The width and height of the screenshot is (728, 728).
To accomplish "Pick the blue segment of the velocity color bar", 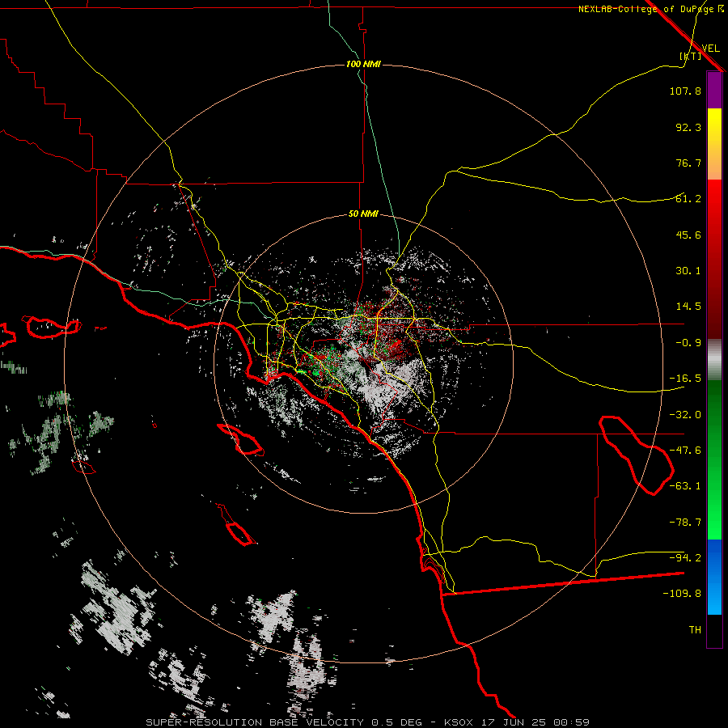I will click(x=714, y=577).
